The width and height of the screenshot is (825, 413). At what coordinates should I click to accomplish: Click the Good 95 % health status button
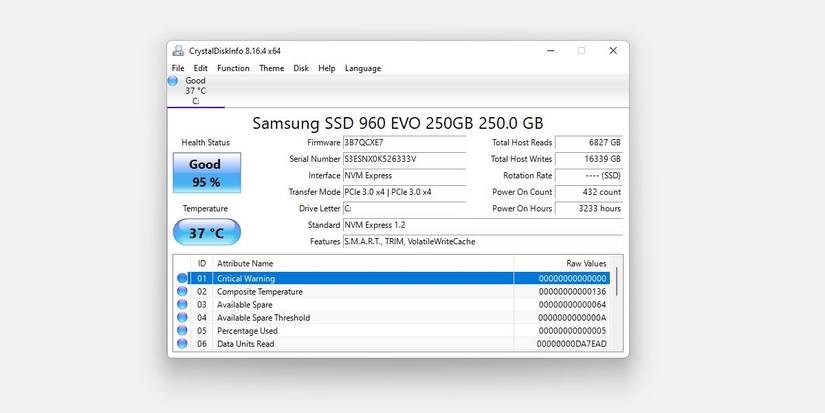[207, 173]
